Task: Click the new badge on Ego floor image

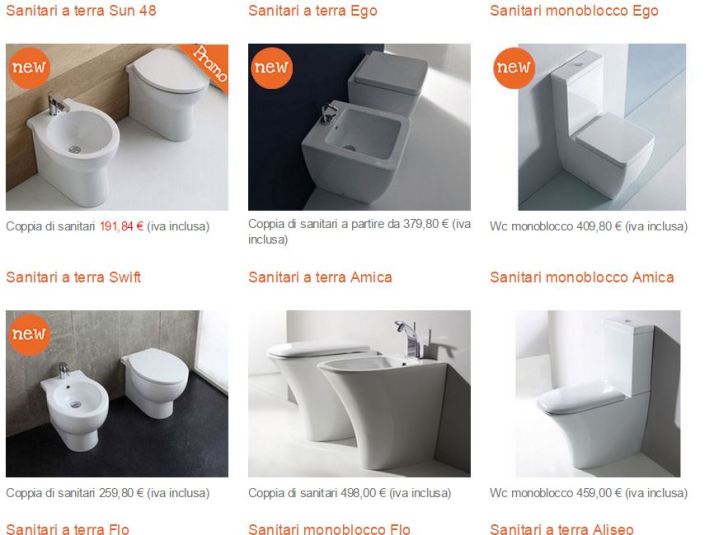Action: coord(271,68)
